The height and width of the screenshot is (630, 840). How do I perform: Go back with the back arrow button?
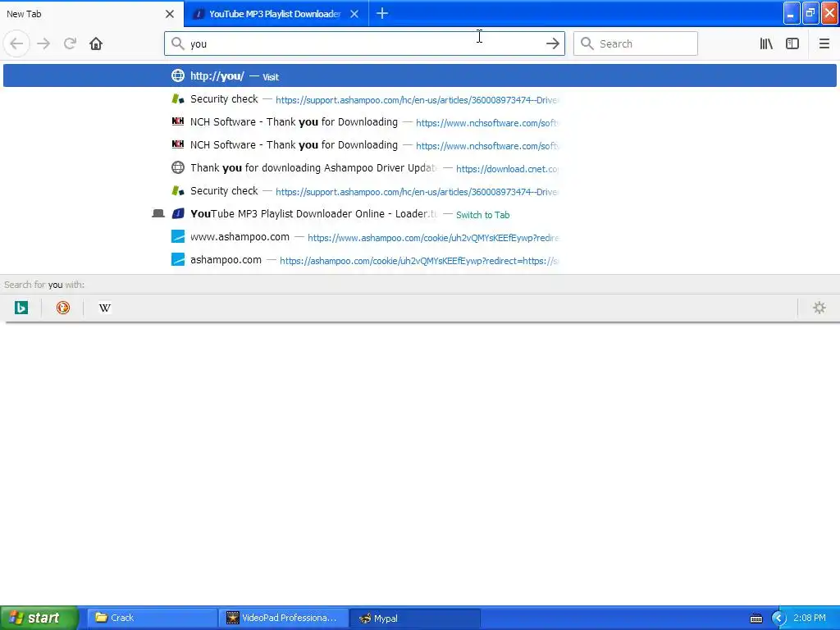(x=16, y=43)
